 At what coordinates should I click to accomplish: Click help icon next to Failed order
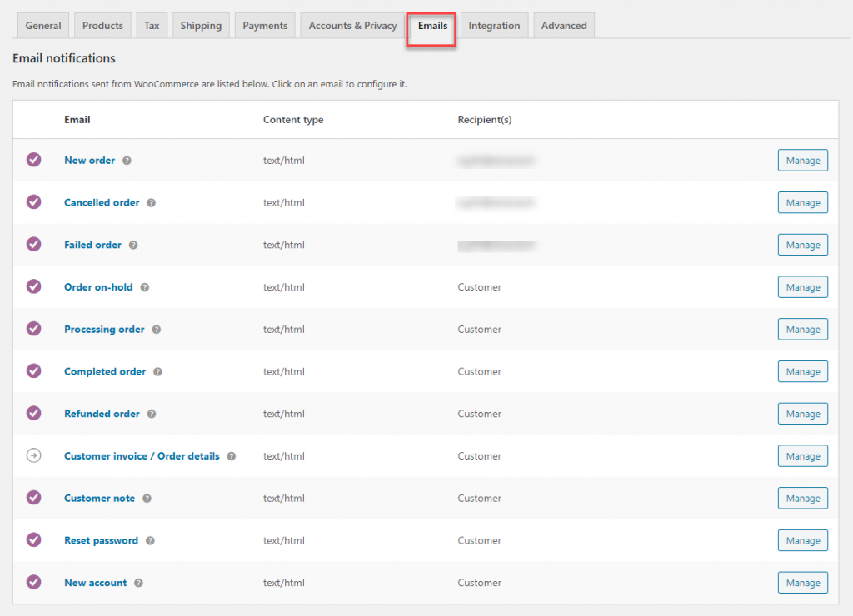[x=133, y=246]
